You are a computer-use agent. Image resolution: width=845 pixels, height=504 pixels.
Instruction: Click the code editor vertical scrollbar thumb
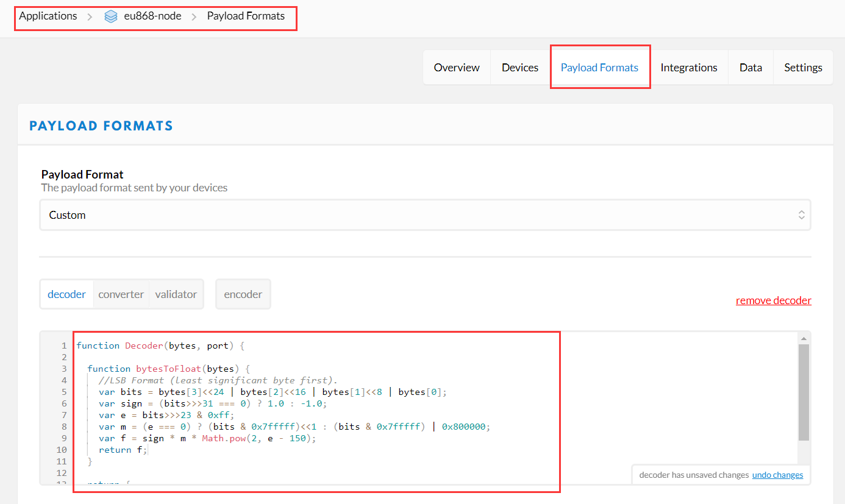point(804,391)
